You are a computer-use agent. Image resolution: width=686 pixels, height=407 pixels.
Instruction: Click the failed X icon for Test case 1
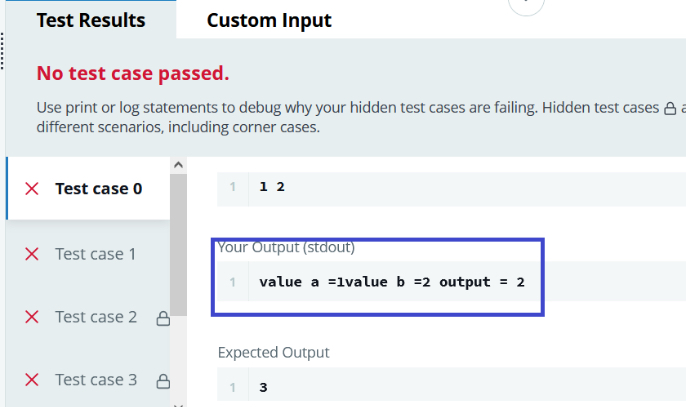[32, 254]
